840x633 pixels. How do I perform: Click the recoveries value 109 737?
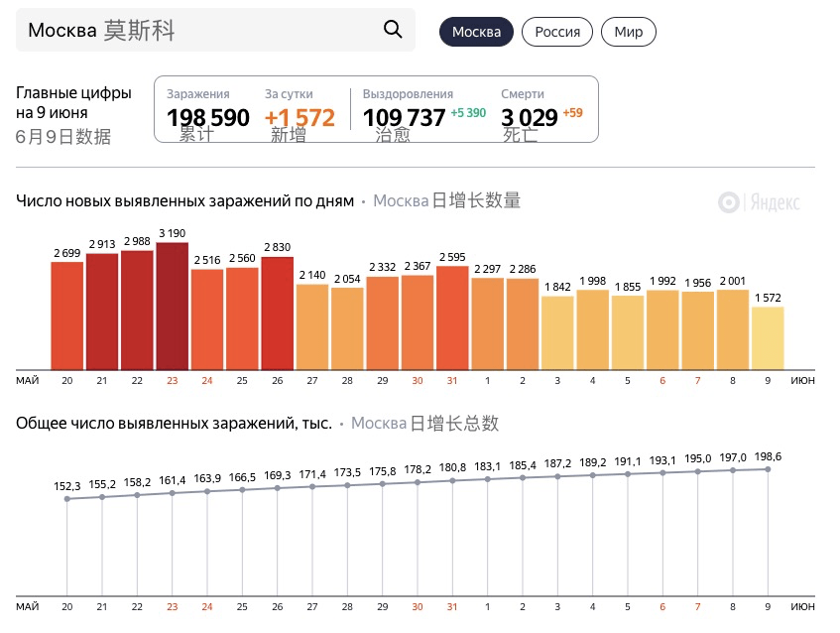coord(404,117)
